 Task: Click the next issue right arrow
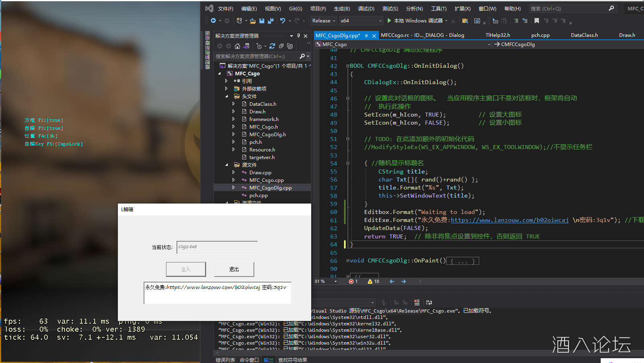click(x=403, y=282)
